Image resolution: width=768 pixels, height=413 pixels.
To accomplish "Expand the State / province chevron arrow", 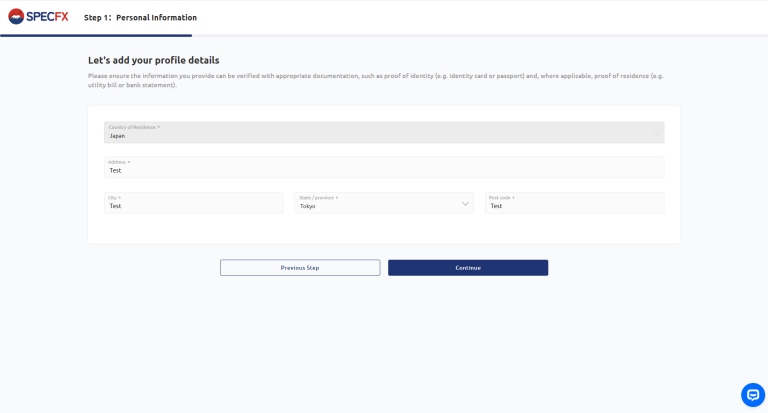I will (x=465, y=204).
